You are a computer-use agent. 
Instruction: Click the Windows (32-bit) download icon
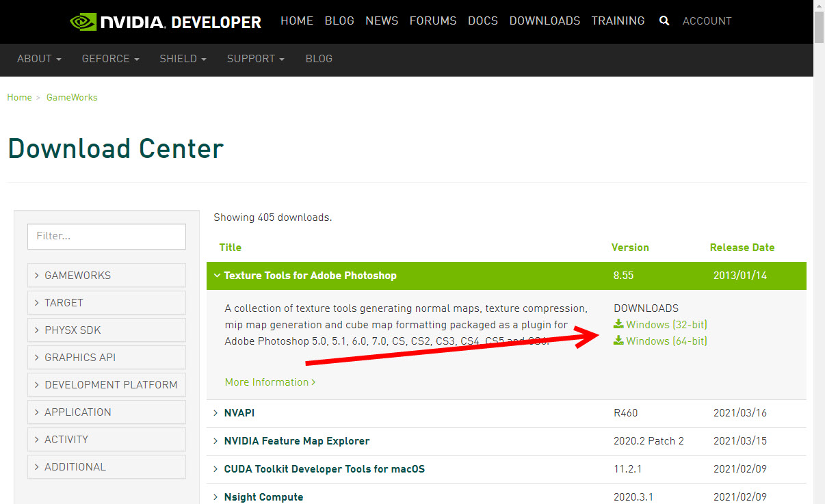618,324
